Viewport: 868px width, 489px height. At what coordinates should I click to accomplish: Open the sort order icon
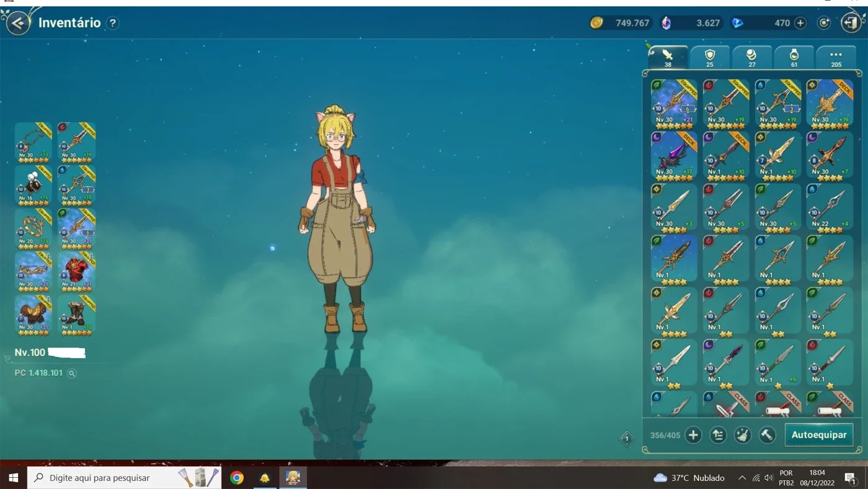tap(718, 435)
